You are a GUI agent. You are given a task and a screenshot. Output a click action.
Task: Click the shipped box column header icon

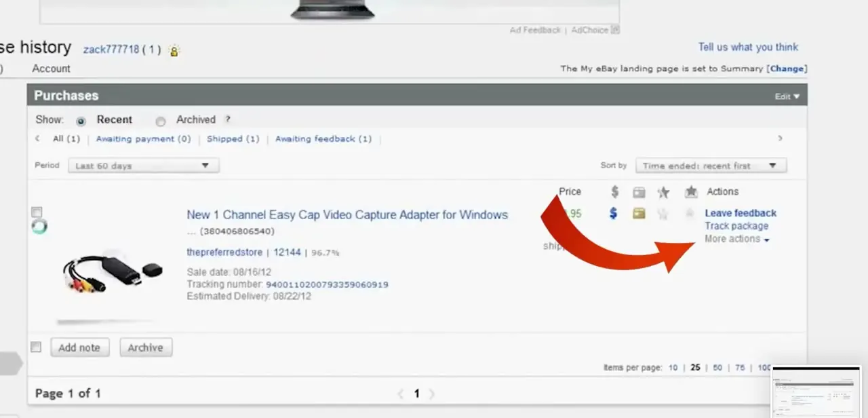tap(639, 193)
